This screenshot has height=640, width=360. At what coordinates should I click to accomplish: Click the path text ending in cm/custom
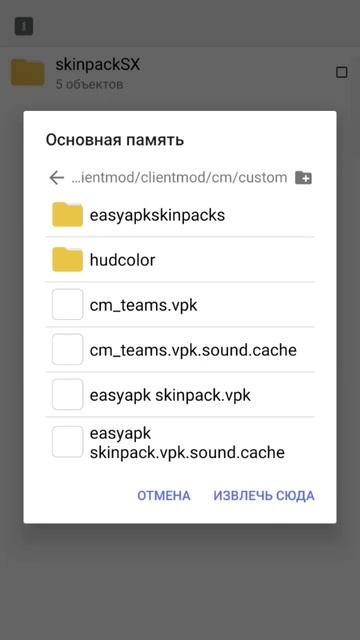[180, 178]
